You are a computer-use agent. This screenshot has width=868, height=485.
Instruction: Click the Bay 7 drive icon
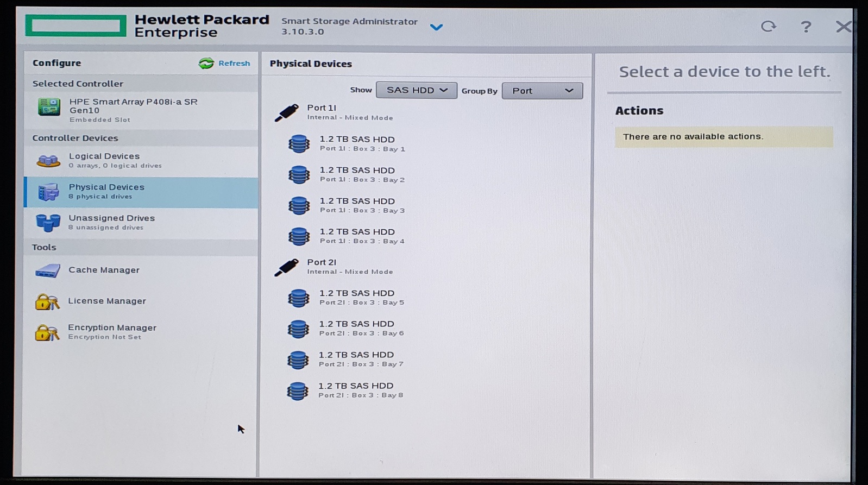tap(298, 360)
